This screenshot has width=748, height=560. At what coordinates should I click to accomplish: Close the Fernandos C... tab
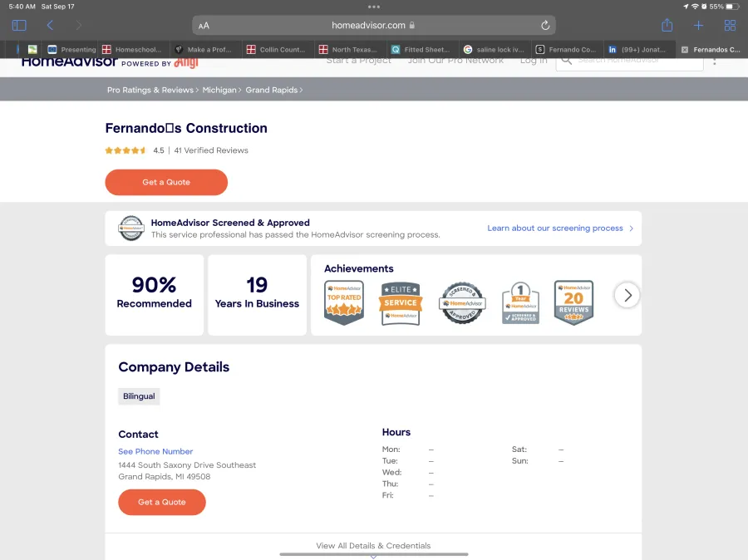(x=685, y=50)
